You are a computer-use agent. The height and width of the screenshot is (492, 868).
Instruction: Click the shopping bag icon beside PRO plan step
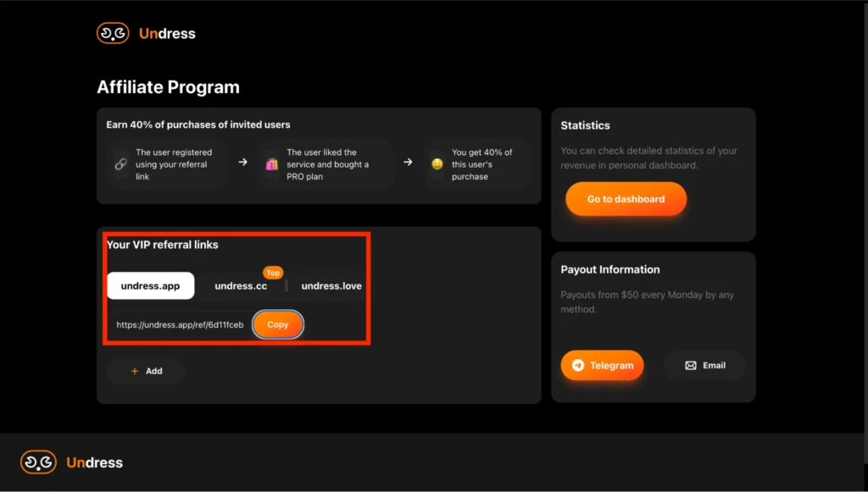click(272, 164)
